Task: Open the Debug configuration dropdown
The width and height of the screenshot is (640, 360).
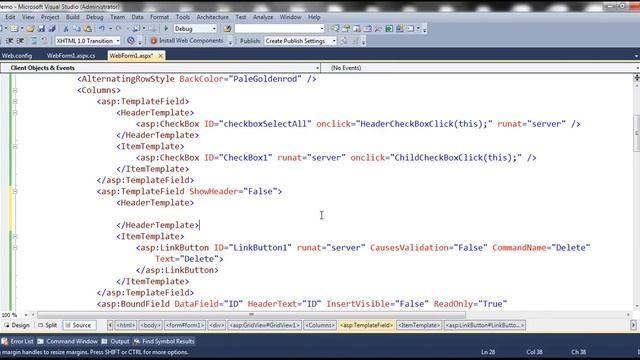Action: click(214, 29)
